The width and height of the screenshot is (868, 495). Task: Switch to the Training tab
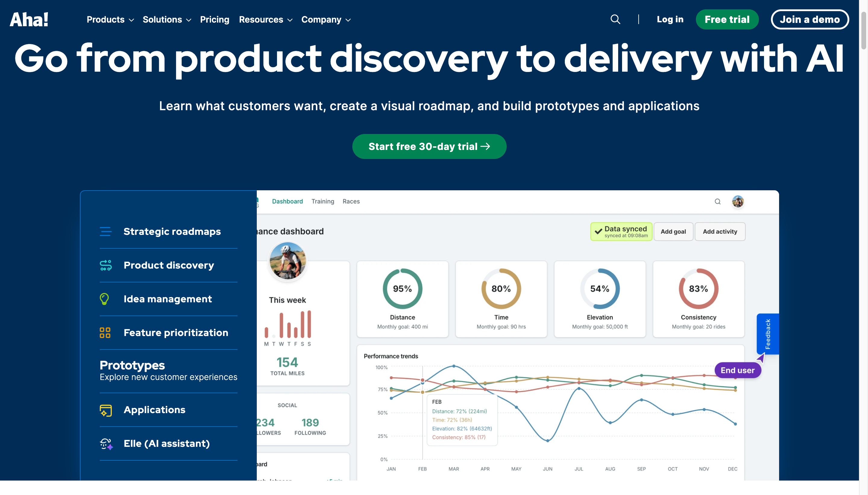[x=322, y=201]
